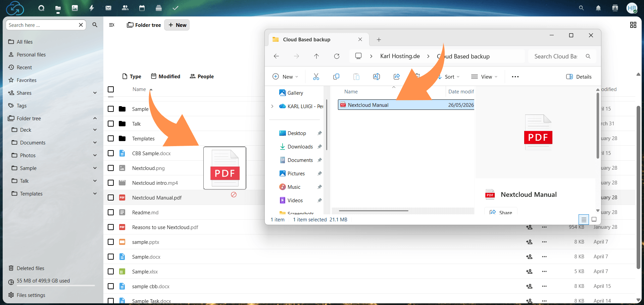Collapse the Folder tree section chevron
644x305 pixels.
[95, 118]
